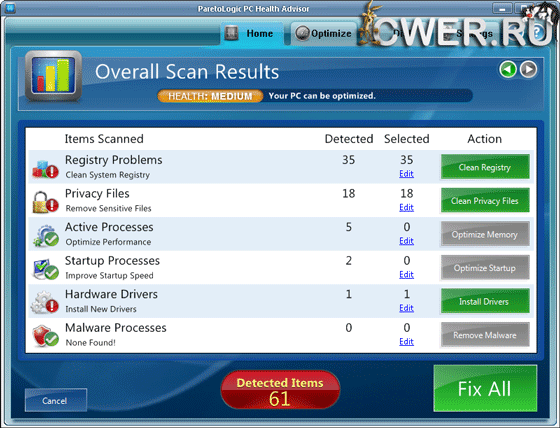The height and width of the screenshot is (428, 560).
Task: Click the Active Processes row title
Action: (109, 227)
